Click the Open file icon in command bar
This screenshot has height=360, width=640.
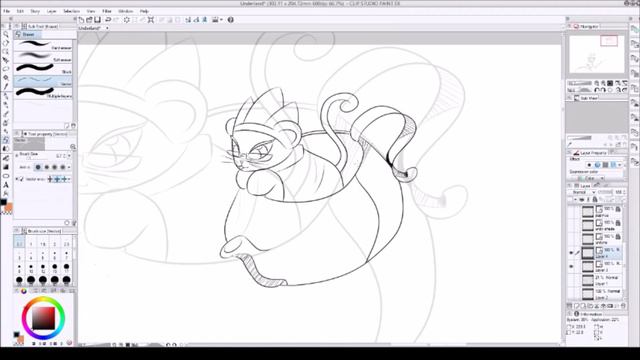click(x=89, y=20)
